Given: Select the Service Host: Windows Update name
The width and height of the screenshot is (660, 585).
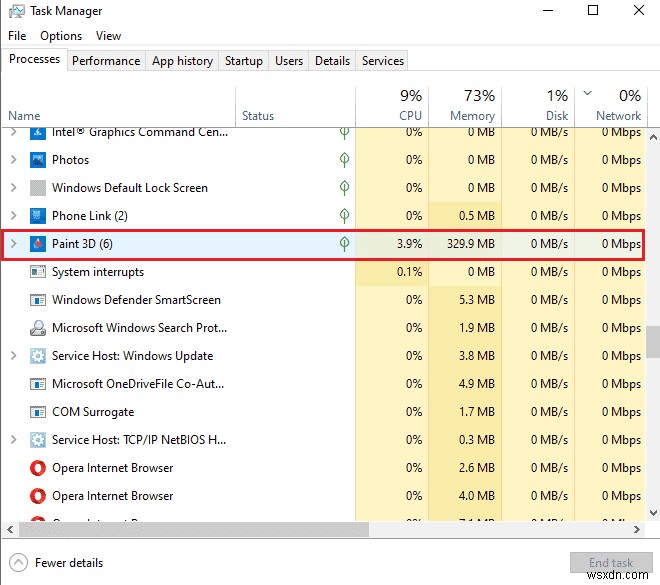Looking at the screenshot, I should coord(133,356).
